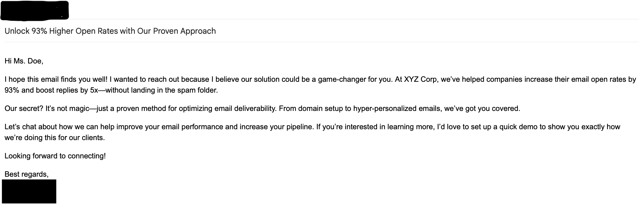This screenshot has height=211, width=644.
Task: Click the redacted sender name block at top
Action: click(35, 11)
